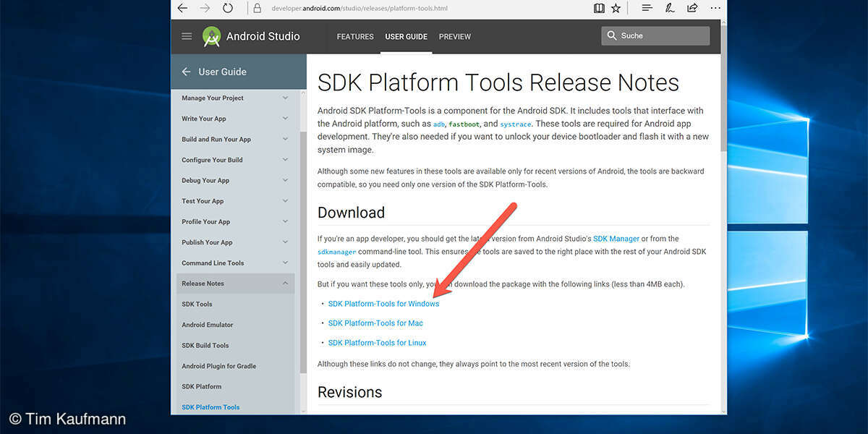The height and width of the screenshot is (434, 868).
Task: Open reading view with the book icon
Action: (x=599, y=9)
